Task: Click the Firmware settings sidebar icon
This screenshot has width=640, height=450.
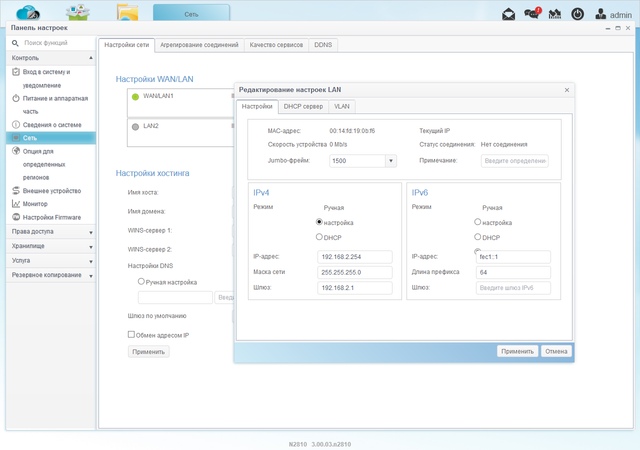Action: (16, 217)
